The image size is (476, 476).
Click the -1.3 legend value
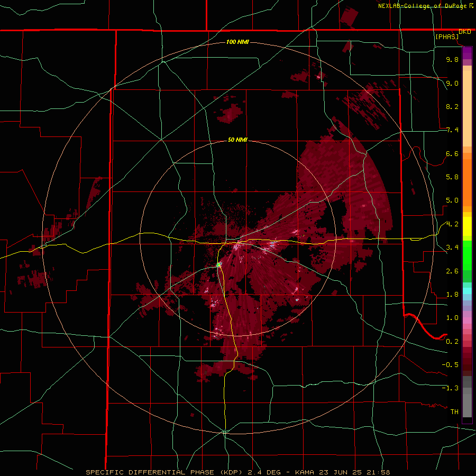coord(450,388)
